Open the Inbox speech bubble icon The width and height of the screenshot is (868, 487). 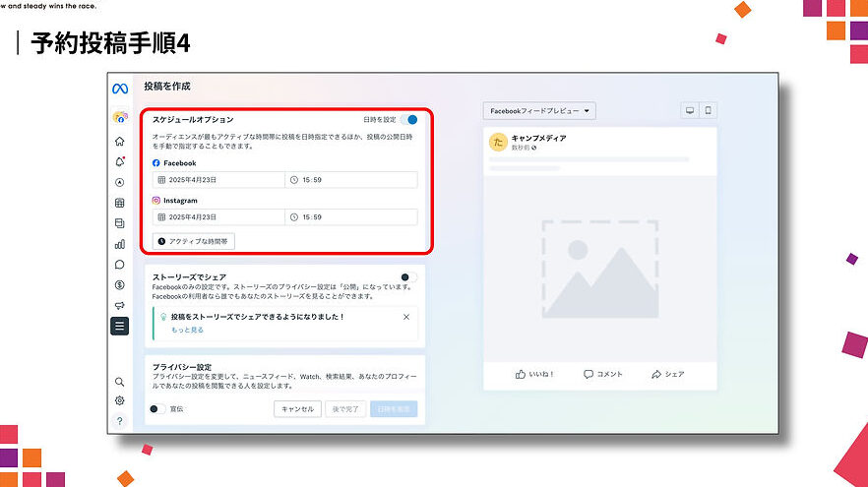119,265
